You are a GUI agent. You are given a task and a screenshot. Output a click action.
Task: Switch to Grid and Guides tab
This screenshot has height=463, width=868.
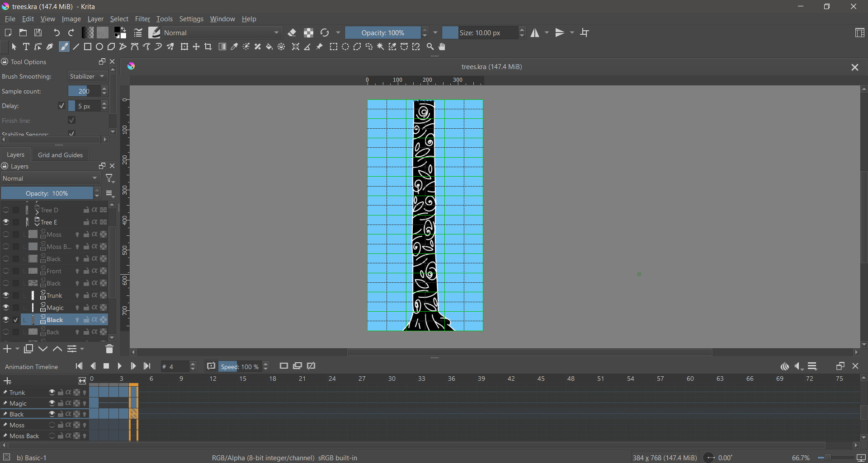pyautogui.click(x=60, y=155)
